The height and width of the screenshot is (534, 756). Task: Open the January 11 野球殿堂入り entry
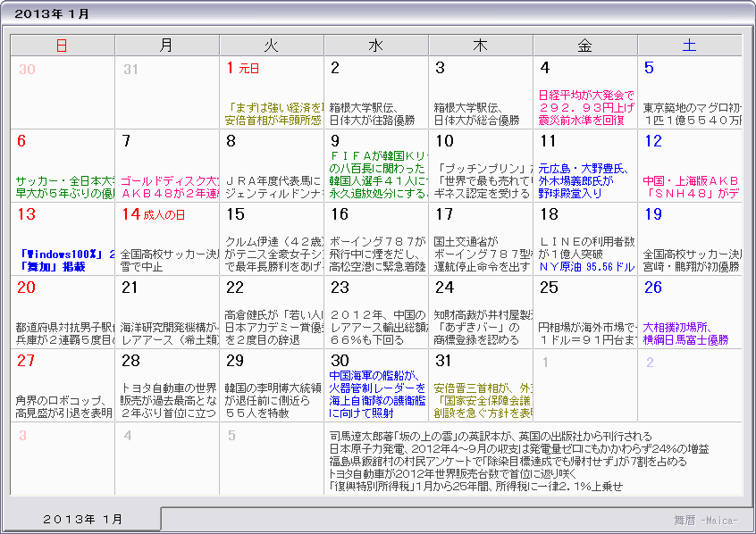click(584, 181)
